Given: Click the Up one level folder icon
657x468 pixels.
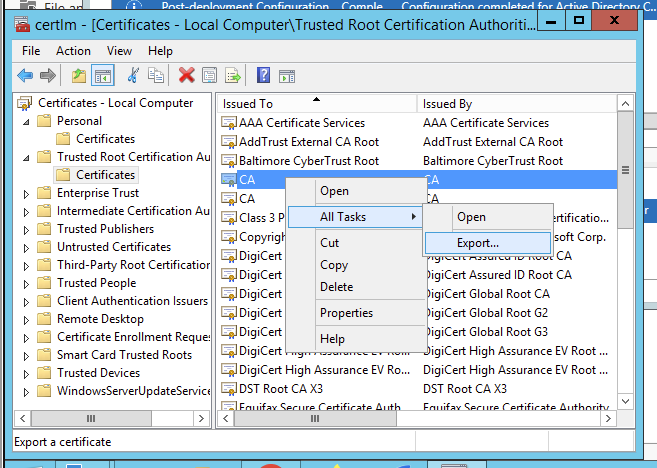Looking at the screenshot, I should point(79,76).
